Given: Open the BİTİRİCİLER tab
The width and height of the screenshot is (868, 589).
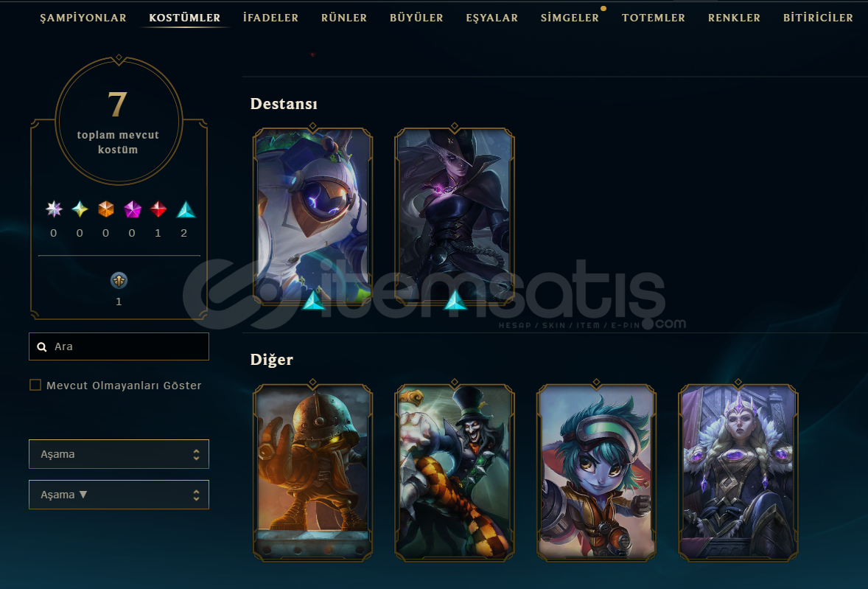Looking at the screenshot, I should (818, 18).
